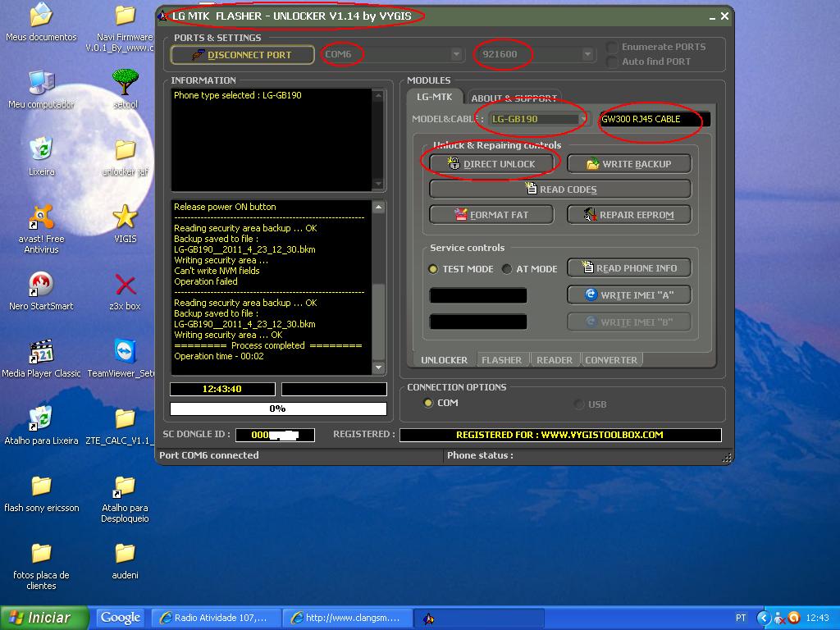Switch to READER bottom tab
The width and height of the screenshot is (840, 630).
(555, 360)
